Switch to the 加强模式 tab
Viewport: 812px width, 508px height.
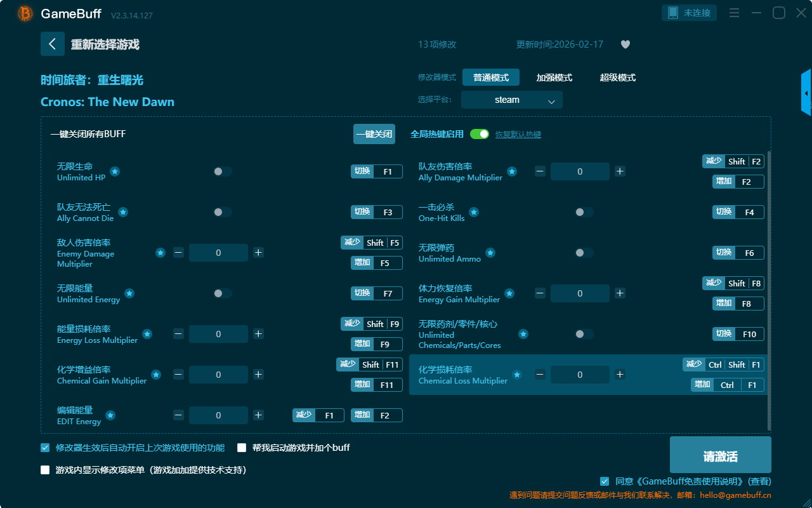pos(554,77)
